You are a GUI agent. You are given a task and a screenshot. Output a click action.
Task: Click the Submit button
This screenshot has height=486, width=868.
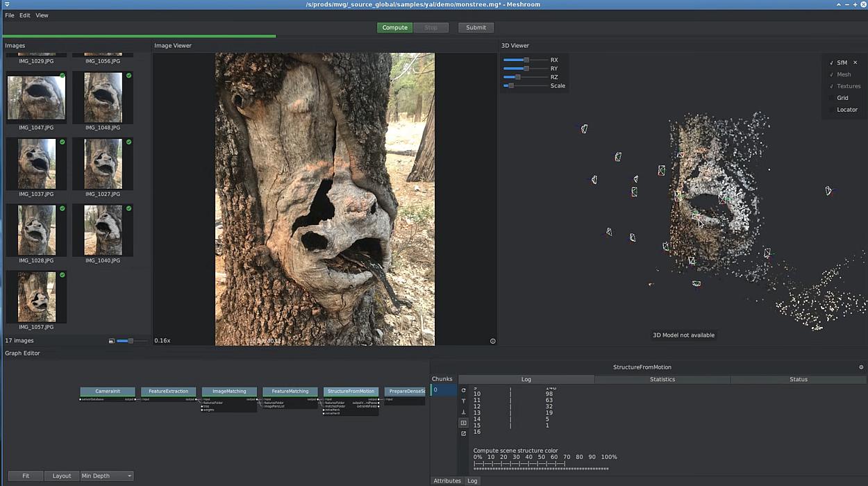(x=476, y=28)
